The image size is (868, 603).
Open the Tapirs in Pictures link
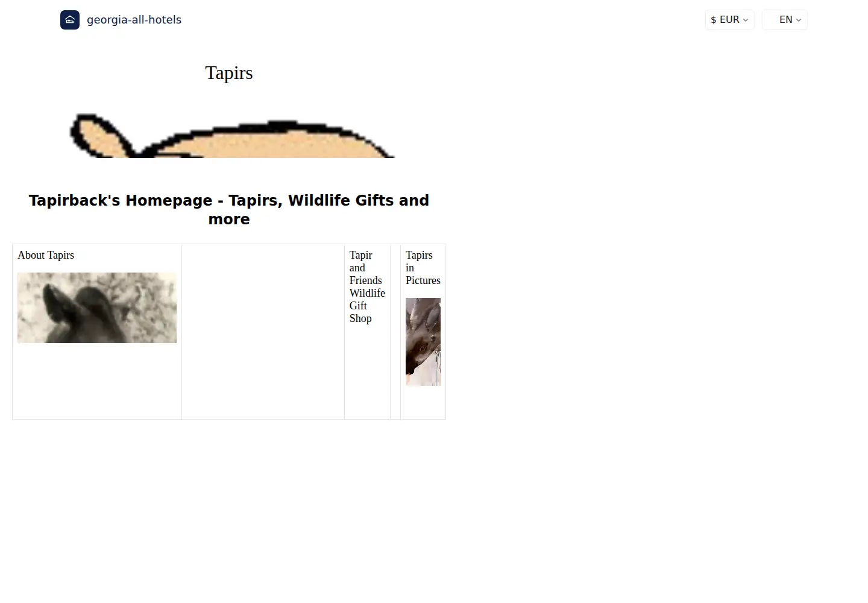tap(423, 268)
